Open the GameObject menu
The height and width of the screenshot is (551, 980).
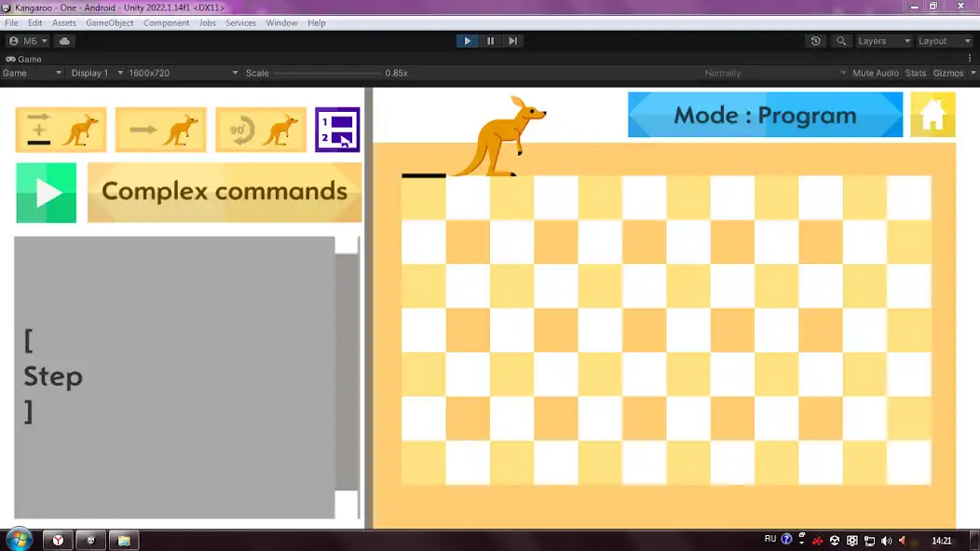[107, 22]
